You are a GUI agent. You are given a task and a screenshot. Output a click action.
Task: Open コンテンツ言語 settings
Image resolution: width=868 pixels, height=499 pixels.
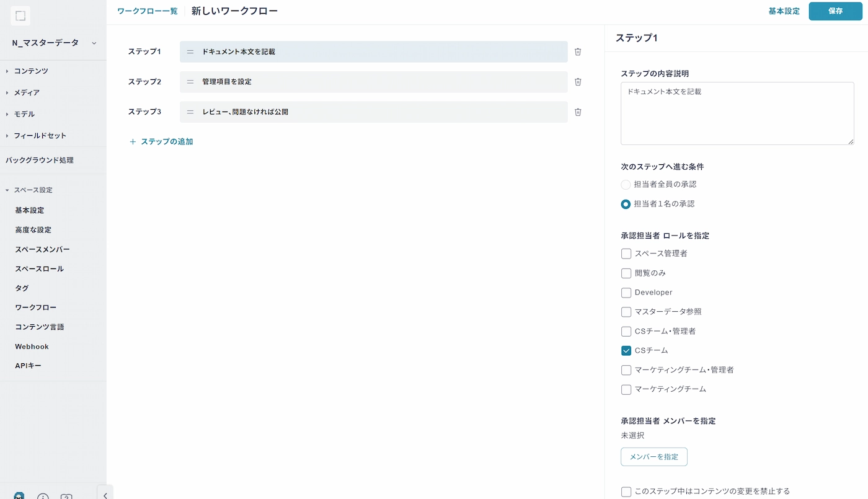40,327
